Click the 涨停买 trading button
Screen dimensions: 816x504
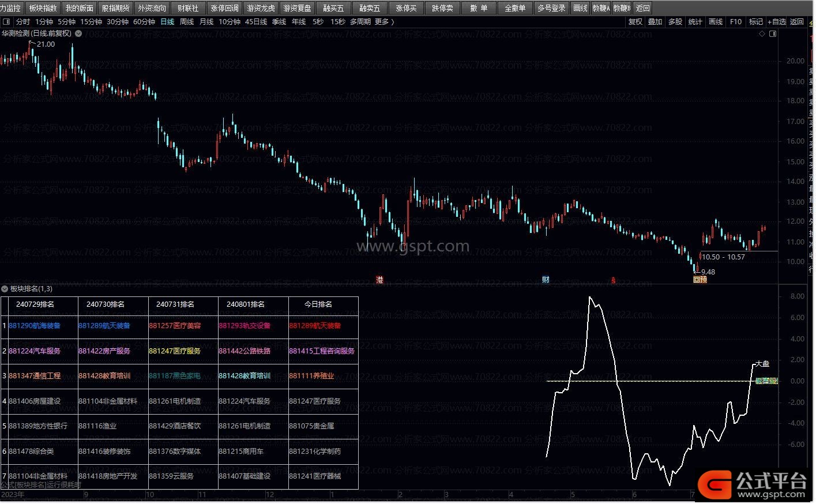coord(406,8)
